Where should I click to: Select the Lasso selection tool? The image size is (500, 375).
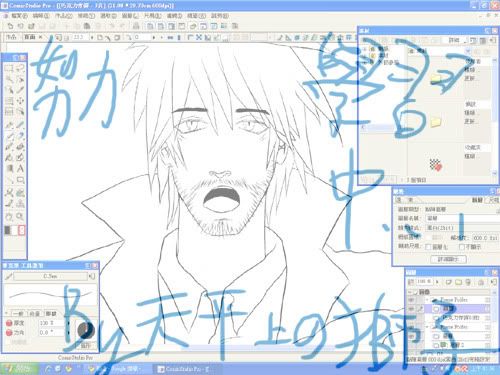(x=20, y=68)
